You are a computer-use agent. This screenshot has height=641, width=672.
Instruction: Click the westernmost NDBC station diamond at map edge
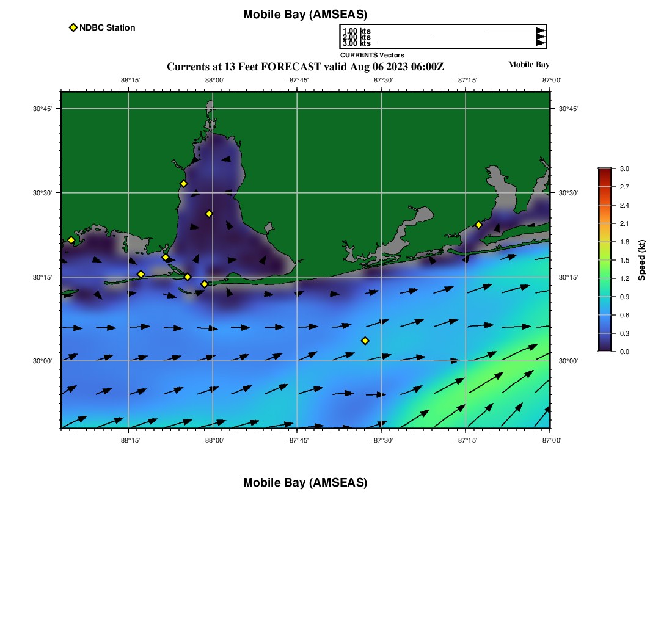71,240
